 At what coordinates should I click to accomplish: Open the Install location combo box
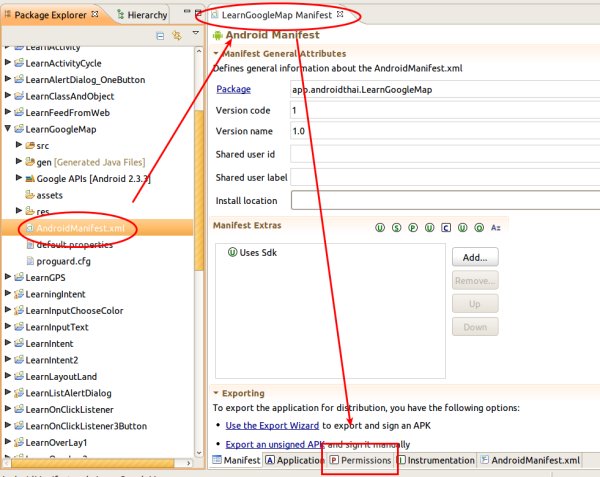click(445, 200)
